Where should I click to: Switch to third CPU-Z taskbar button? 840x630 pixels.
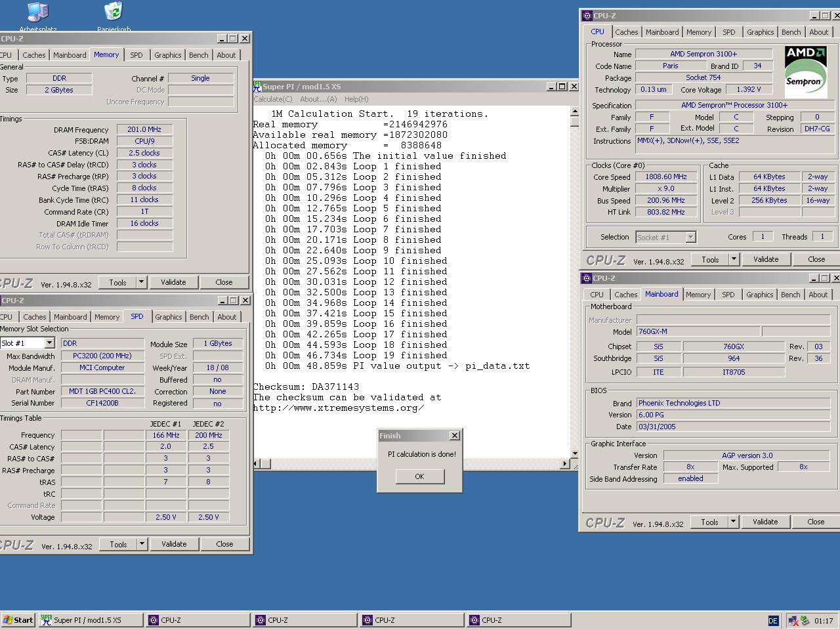[x=411, y=620]
